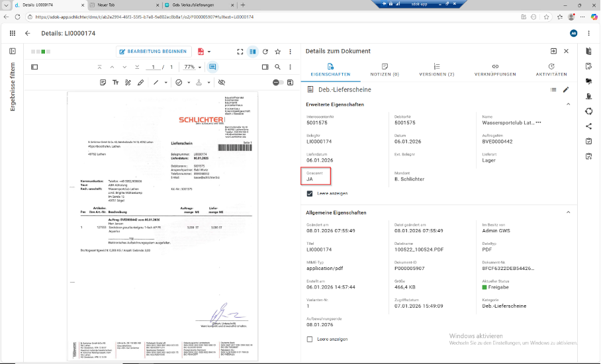
Task: Select the freehand pen tool
Action: point(141,82)
